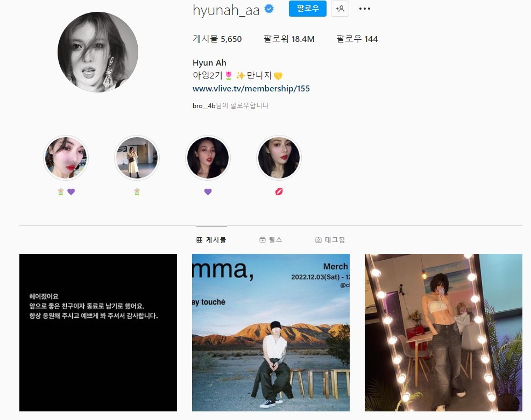This screenshot has width=531, height=420.
Task: Click the tagged-photo icon beside 태그됨
Action: 318,240
